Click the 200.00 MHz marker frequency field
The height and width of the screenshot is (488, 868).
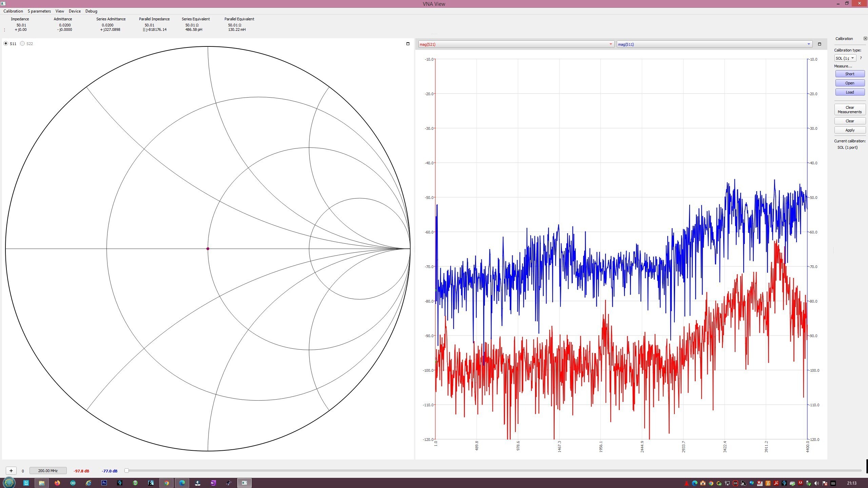tap(48, 471)
